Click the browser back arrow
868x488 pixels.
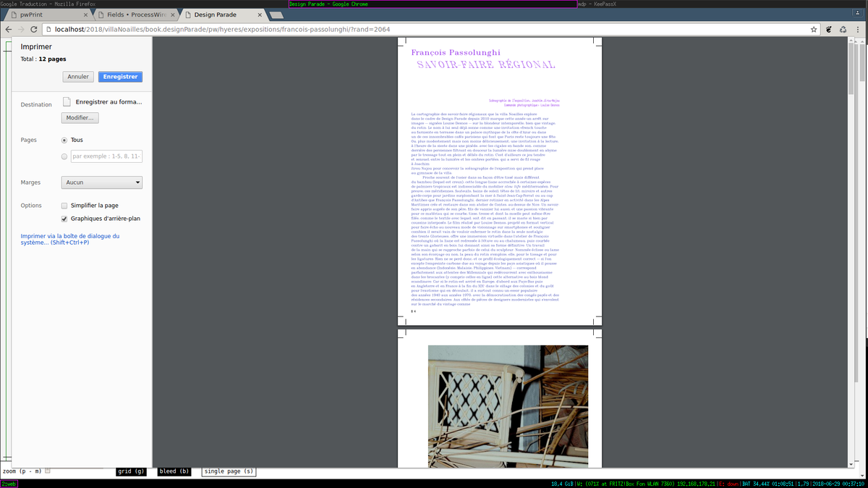pos(9,30)
